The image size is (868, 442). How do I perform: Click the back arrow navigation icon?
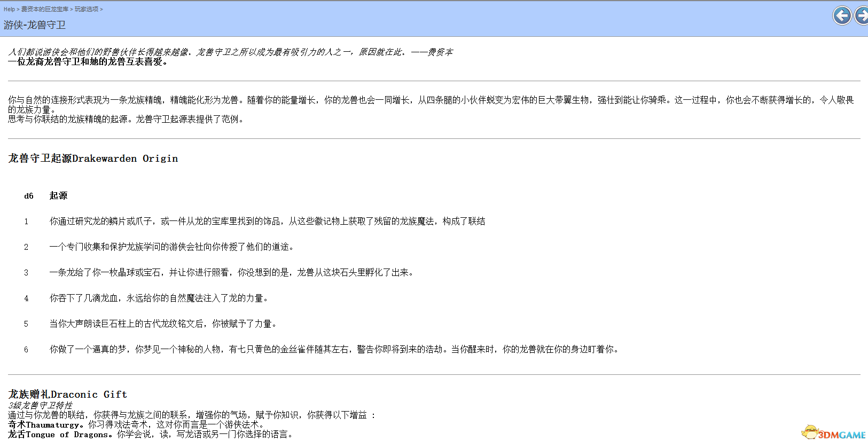842,15
